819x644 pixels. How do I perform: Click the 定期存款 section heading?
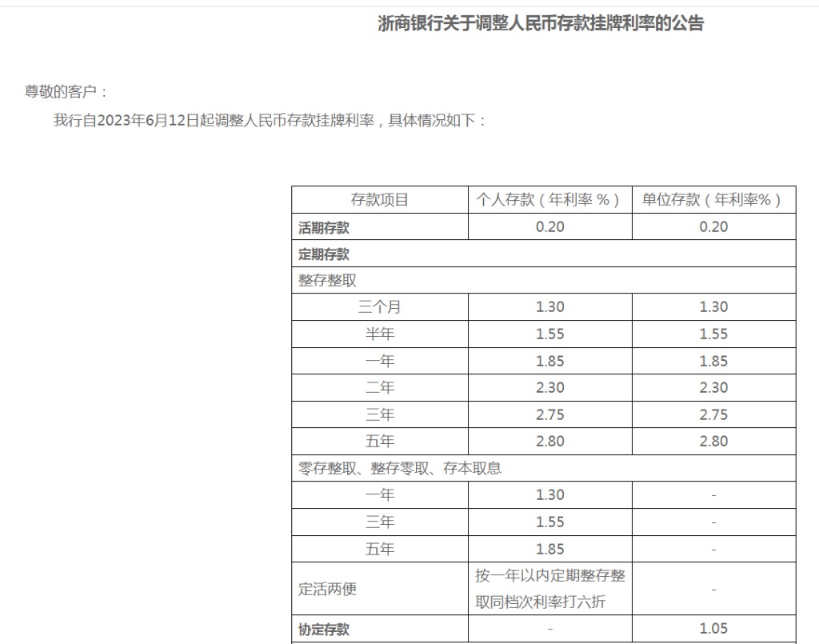(324, 254)
